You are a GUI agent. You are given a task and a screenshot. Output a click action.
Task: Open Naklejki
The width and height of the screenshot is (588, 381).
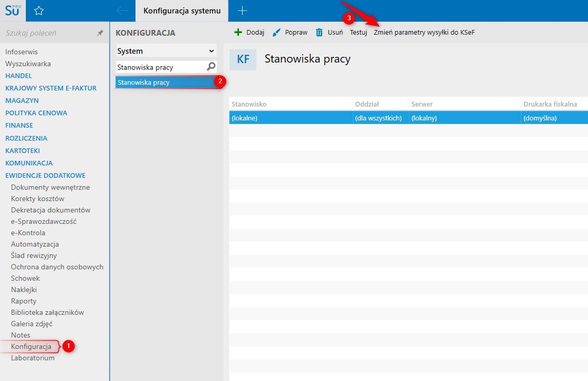24,289
